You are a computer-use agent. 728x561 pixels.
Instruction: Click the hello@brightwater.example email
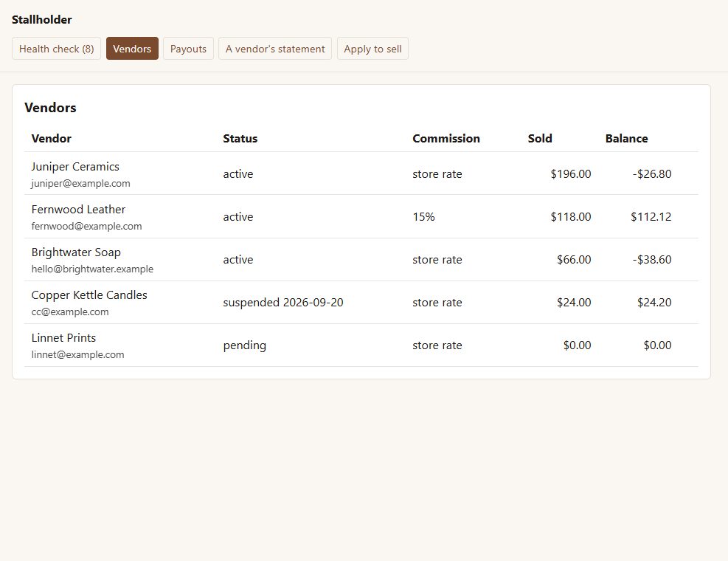pos(92,269)
